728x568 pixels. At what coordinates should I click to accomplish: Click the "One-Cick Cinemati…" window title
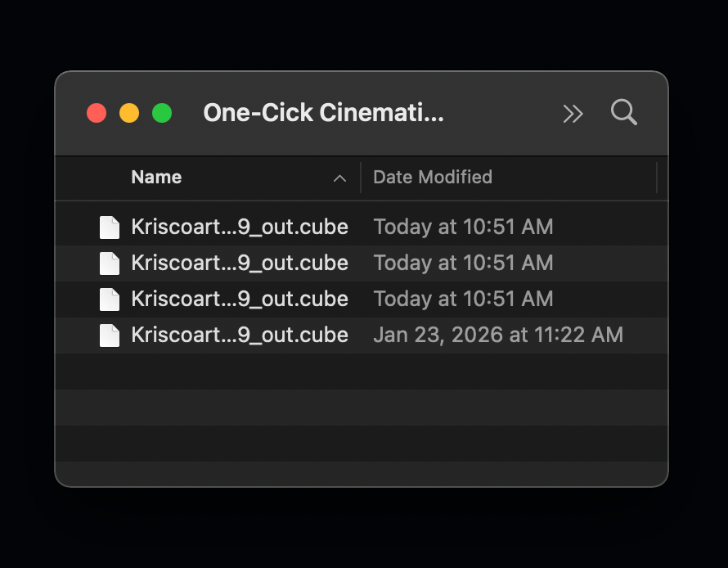coord(323,113)
